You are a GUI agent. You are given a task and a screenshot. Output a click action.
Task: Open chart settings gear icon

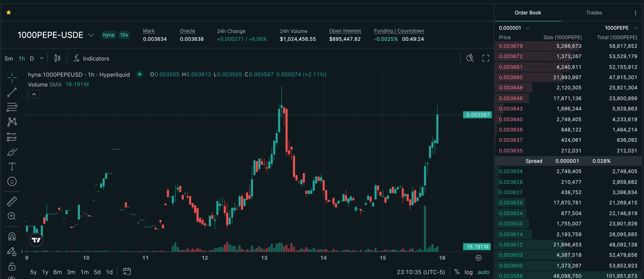479,258
